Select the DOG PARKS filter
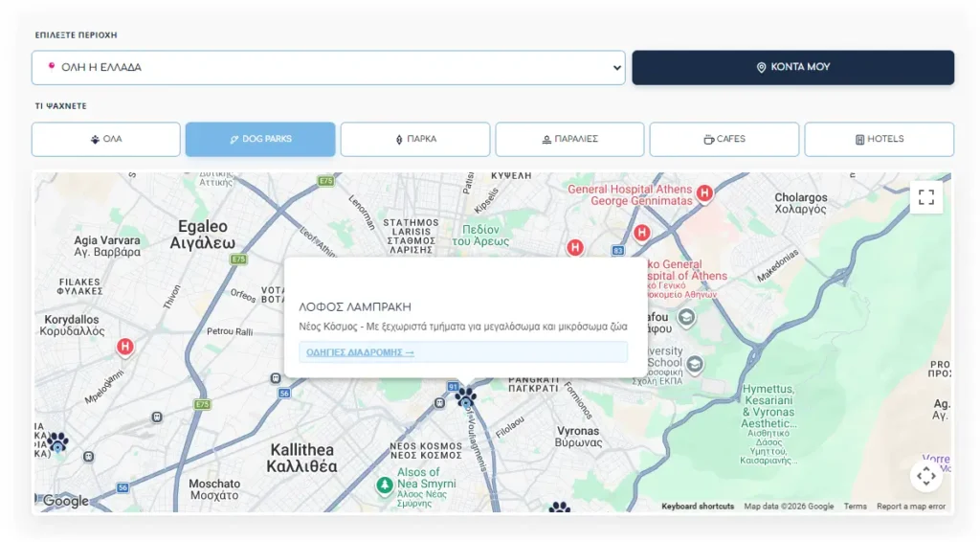The width and height of the screenshot is (980, 542). [x=260, y=140]
